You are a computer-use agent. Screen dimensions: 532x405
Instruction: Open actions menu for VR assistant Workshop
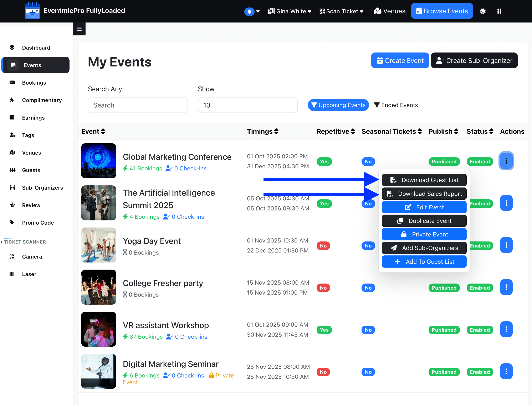click(506, 329)
